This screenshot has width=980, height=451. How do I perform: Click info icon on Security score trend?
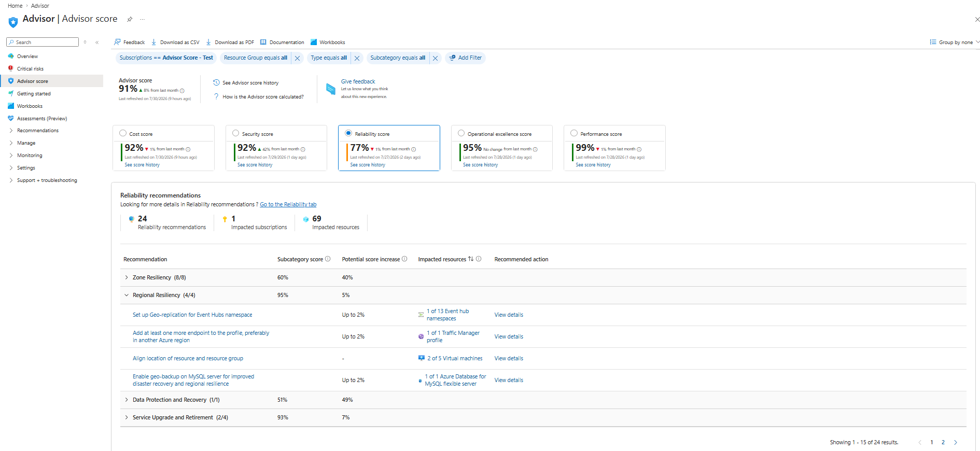pyautogui.click(x=303, y=149)
